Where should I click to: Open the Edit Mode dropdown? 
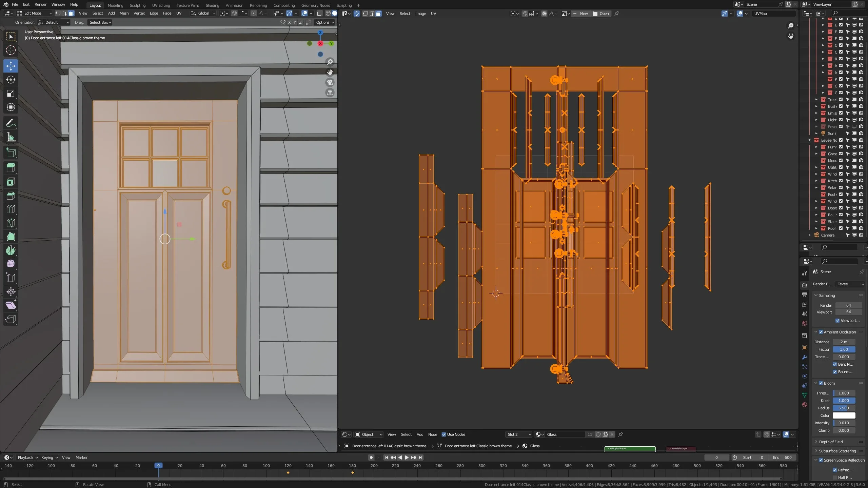pyautogui.click(x=34, y=13)
